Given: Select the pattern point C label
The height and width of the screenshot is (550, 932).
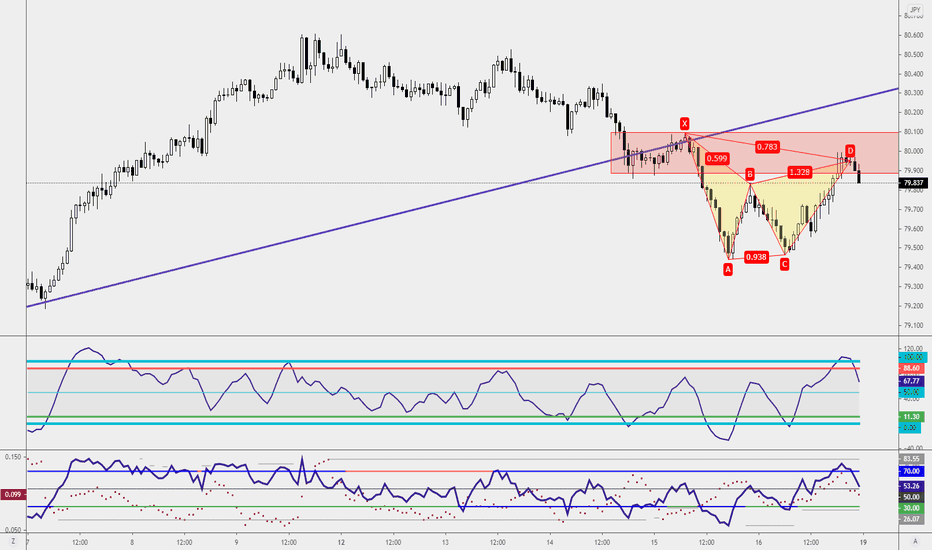Looking at the screenshot, I should point(785,265).
